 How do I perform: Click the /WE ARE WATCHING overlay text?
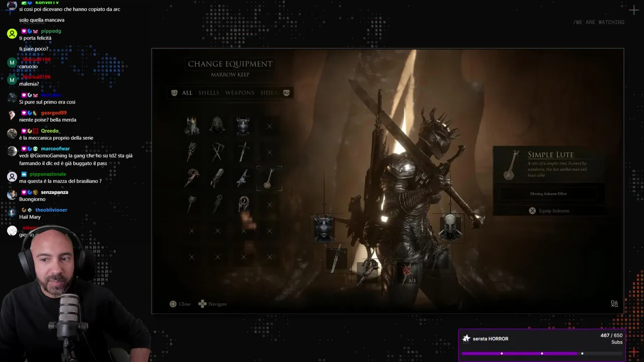[x=599, y=22]
